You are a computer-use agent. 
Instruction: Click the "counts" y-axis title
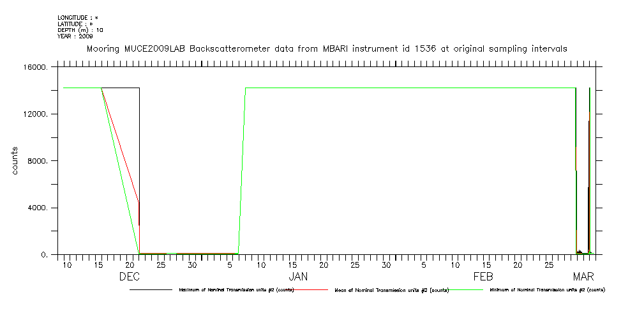point(15,161)
